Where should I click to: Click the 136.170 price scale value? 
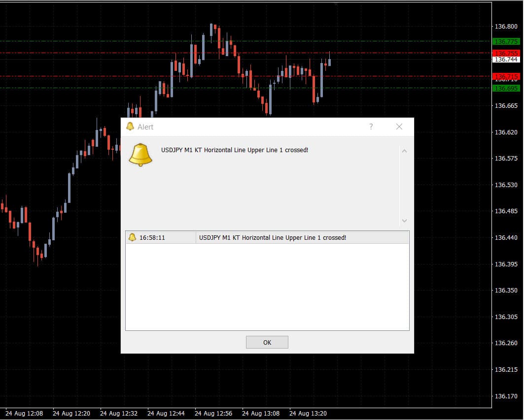tap(506, 396)
